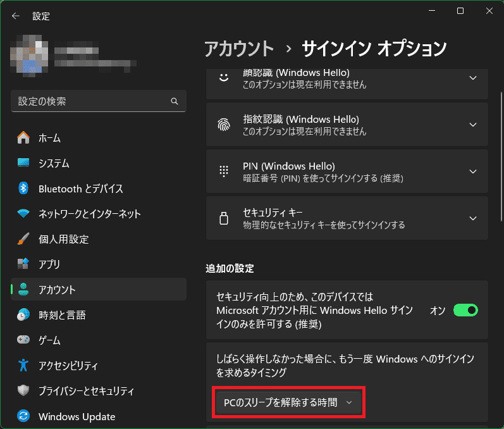Click the アカウント breadcrumb link
The height and width of the screenshot is (429, 504).
click(239, 49)
